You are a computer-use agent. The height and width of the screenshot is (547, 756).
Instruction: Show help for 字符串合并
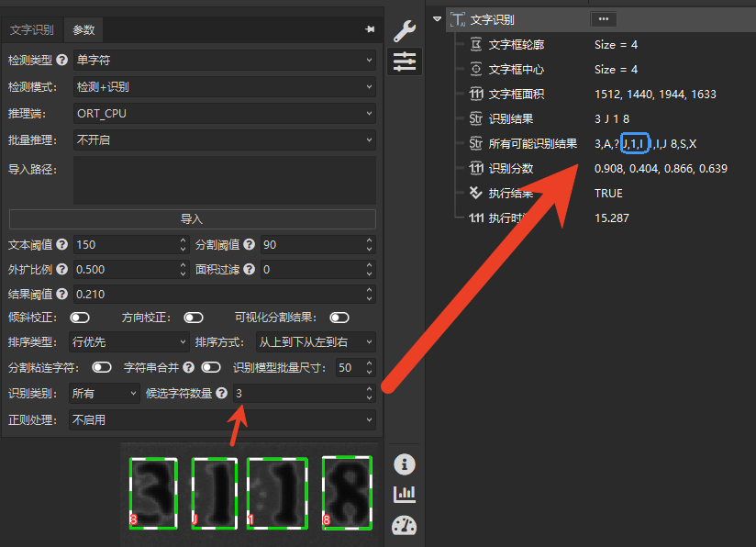[188, 367]
